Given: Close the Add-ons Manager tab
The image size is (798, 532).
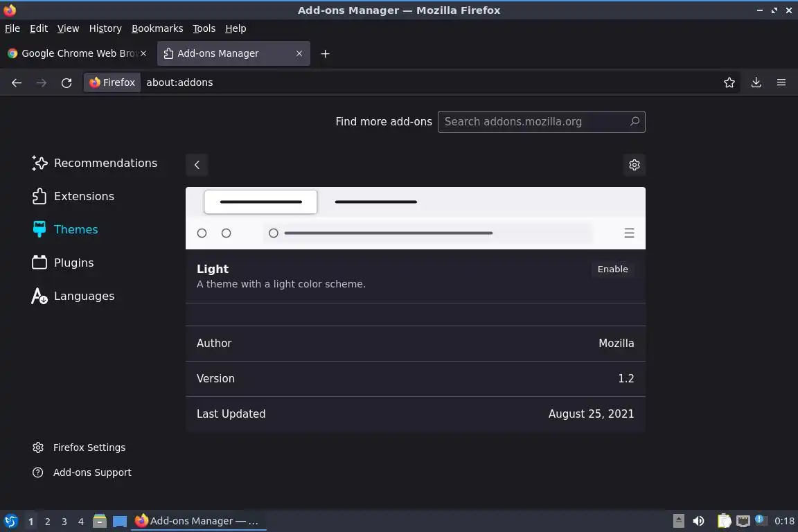Looking at the screenshot, I should point(299,53).
